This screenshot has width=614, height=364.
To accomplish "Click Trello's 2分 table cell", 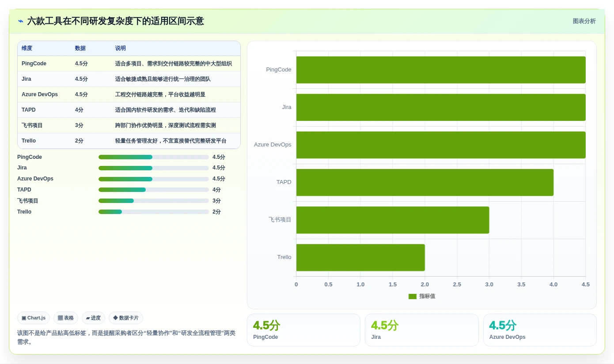I will (80, 141).
